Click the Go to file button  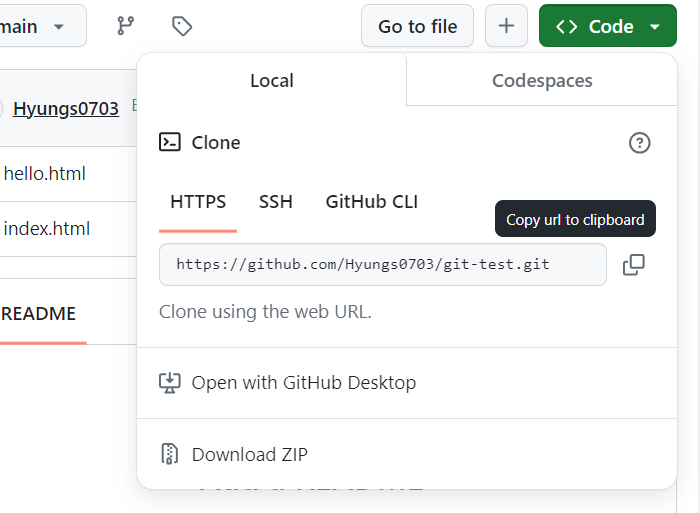417,26
